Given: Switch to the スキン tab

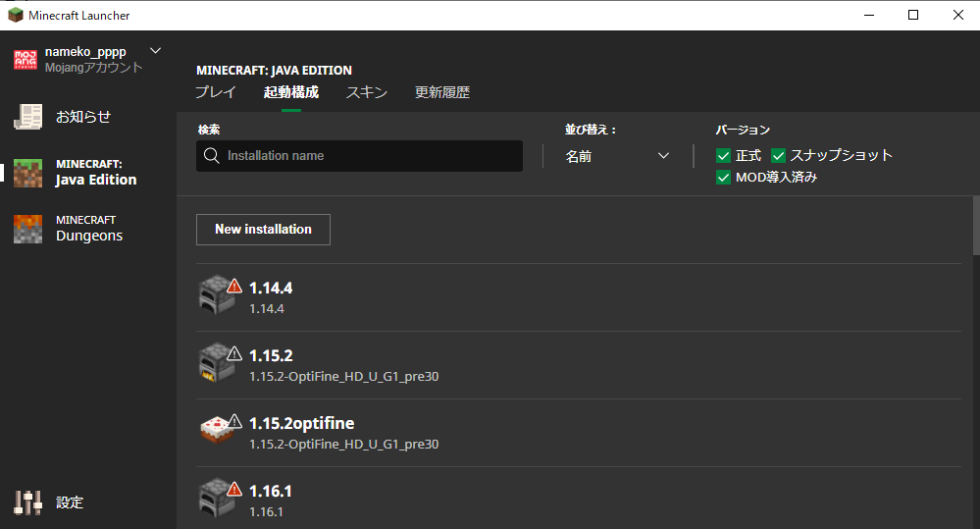Looking at the screenshot, I should click(x=367, y=92).
